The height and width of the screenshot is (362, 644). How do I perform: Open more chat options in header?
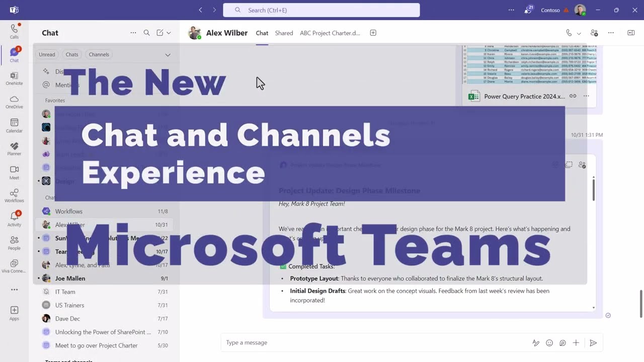(x=611, y=33)
